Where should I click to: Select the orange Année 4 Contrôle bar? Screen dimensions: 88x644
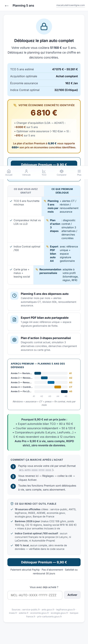coord(58,387)
